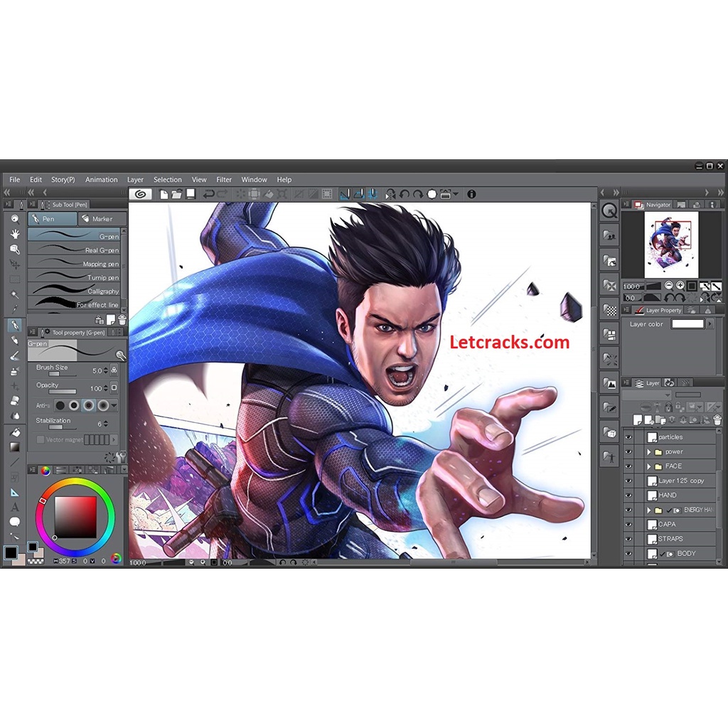This screenshot has height=728, width=728.
Task: Expand the power layer folder
Action: (x=649, y=451)
